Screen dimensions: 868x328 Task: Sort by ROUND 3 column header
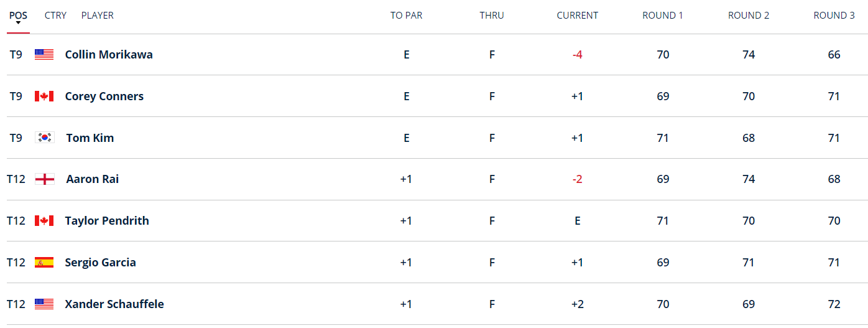[x=834, y=15]
